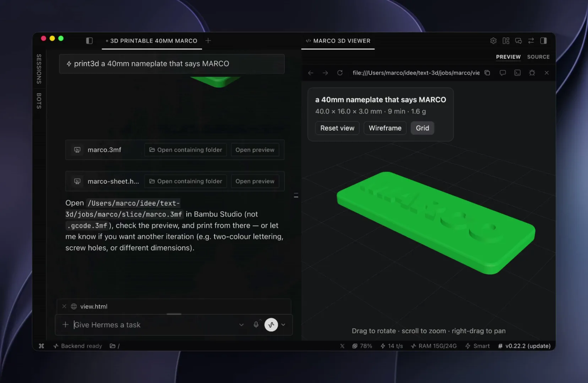Open preview for marco.3mf

tap(255, 150)
